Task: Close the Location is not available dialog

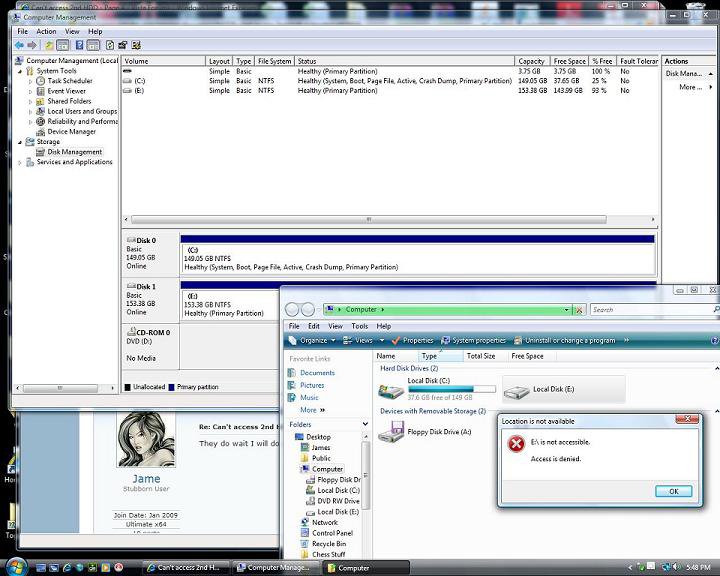Action: (x=687, y=419)
